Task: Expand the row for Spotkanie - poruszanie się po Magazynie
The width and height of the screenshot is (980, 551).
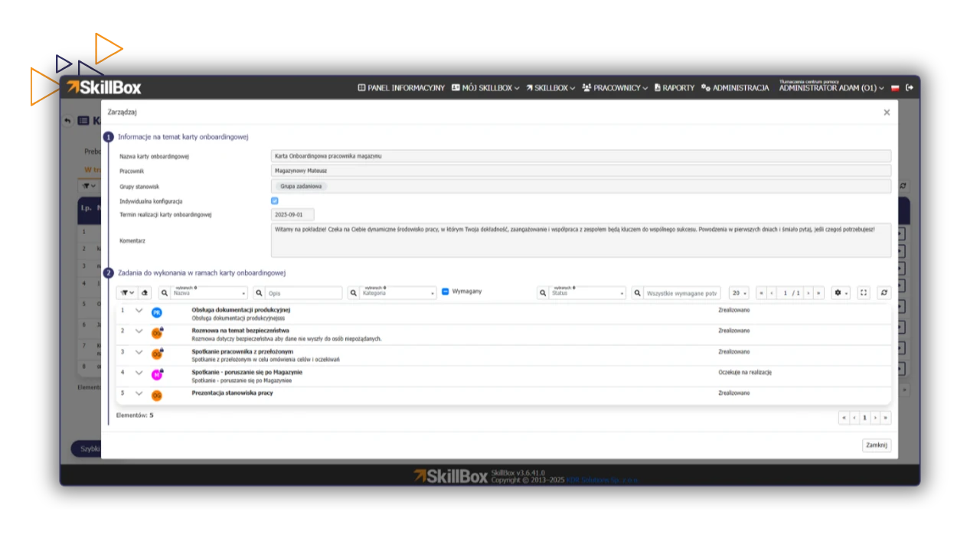Action: tap(139, 373)
